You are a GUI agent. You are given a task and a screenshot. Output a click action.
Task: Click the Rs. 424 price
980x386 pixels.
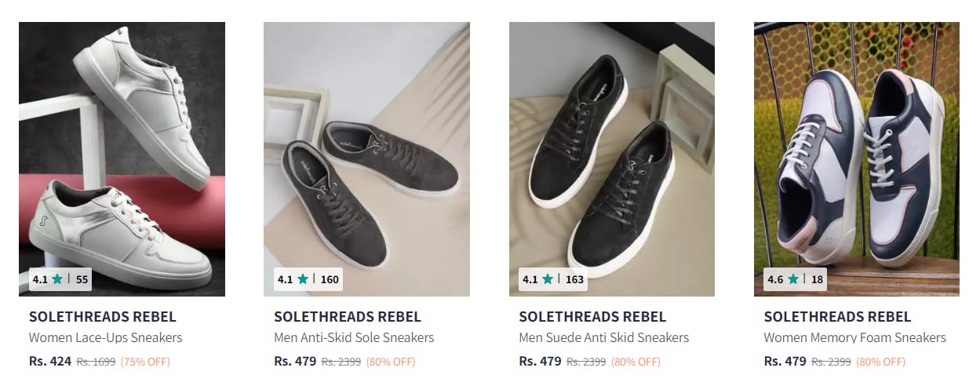(49, 362)
